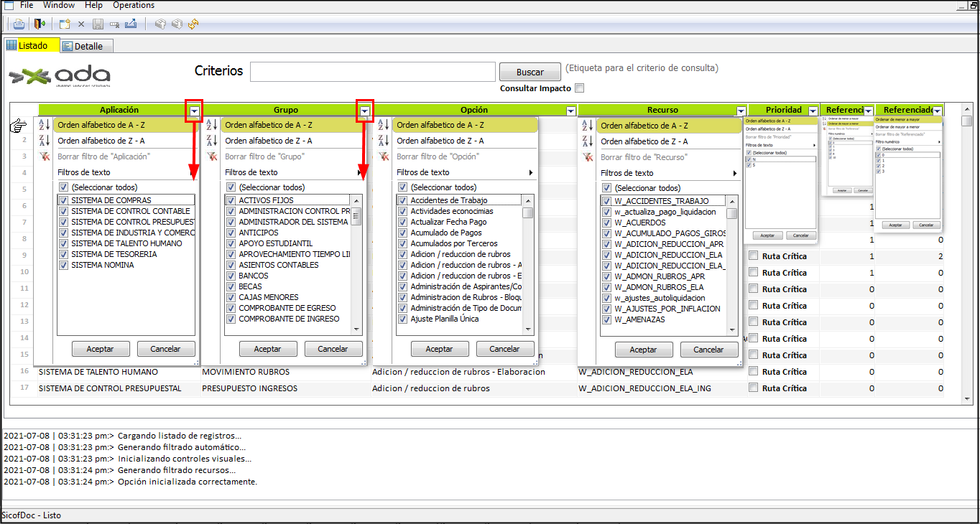Open the Opción column filter dropdown
Screen dimensions: 980x524
tap(570, 111)
